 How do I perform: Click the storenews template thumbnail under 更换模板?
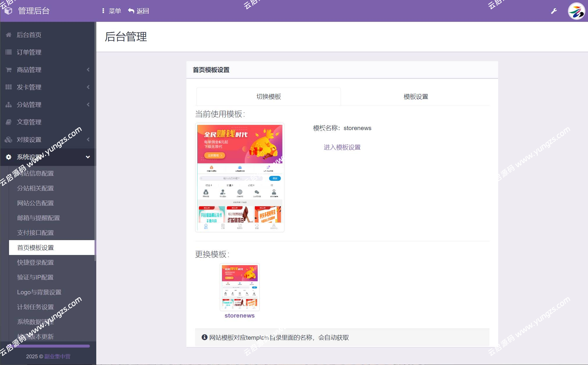click(x=239, y=287)
